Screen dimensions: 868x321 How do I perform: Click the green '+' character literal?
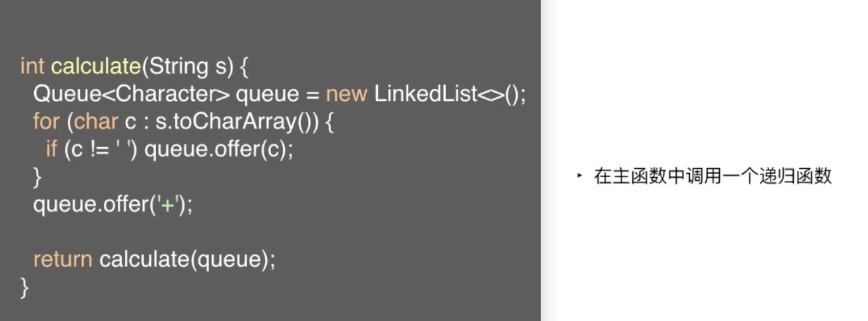click(169, 205)
